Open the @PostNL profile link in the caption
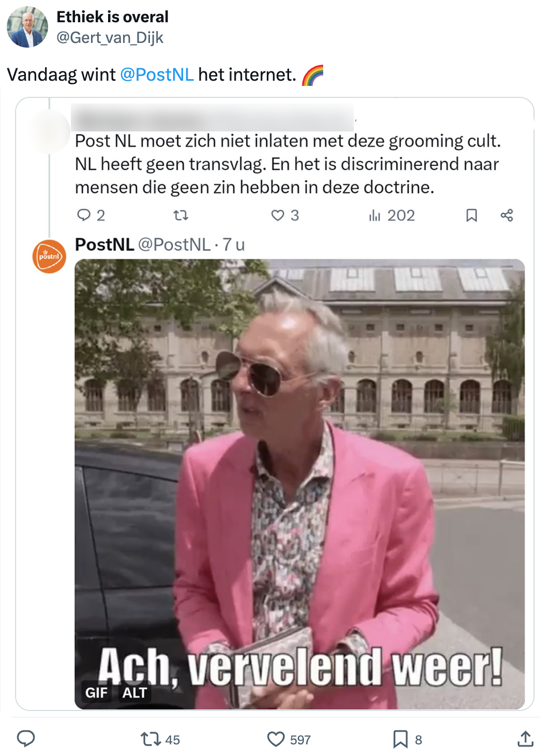The height and width of the screenshot is (756, 545). point(159,75)
